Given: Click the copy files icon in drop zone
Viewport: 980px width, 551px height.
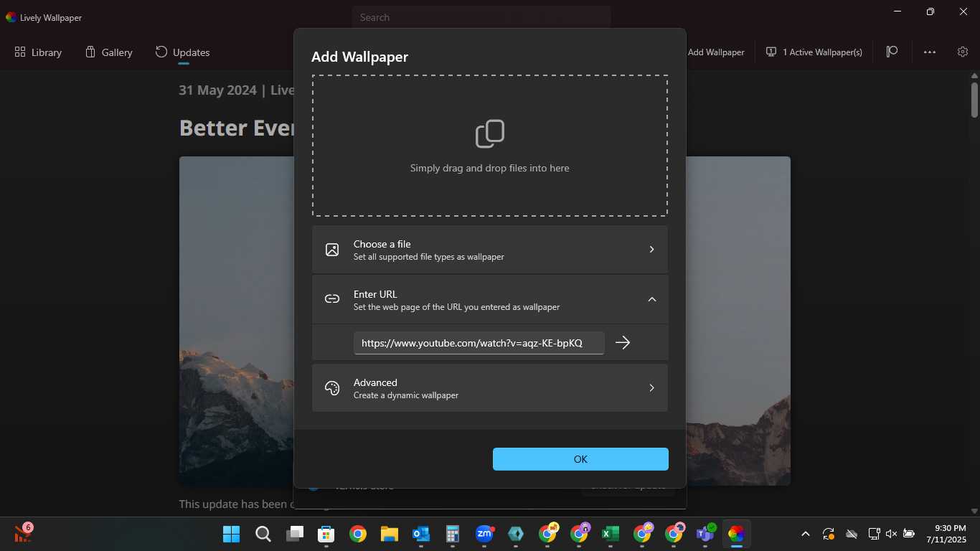Looking at the screenshot, I should [x=490, y=134].
